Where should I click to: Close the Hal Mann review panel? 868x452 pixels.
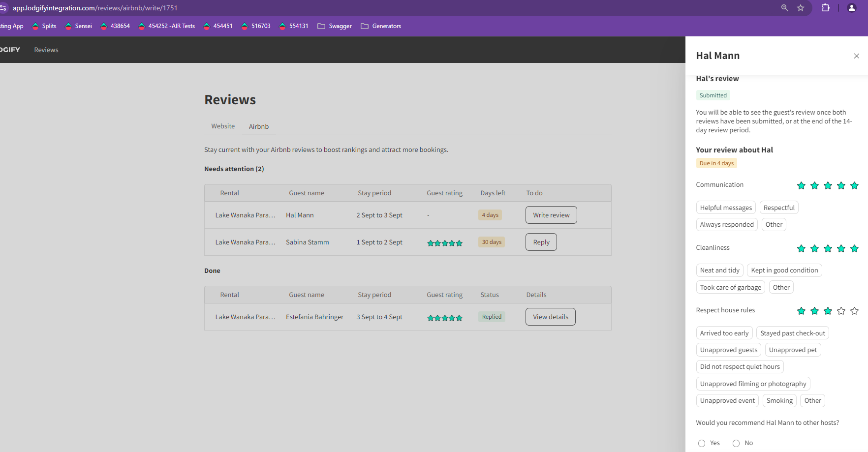pyautogui.click(x=856, y=56)
